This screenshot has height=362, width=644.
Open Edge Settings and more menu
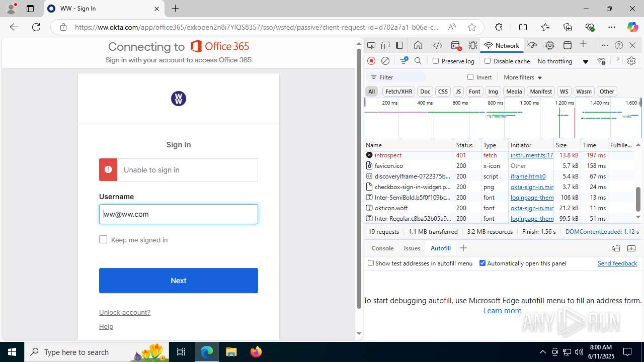pos(611,27)
